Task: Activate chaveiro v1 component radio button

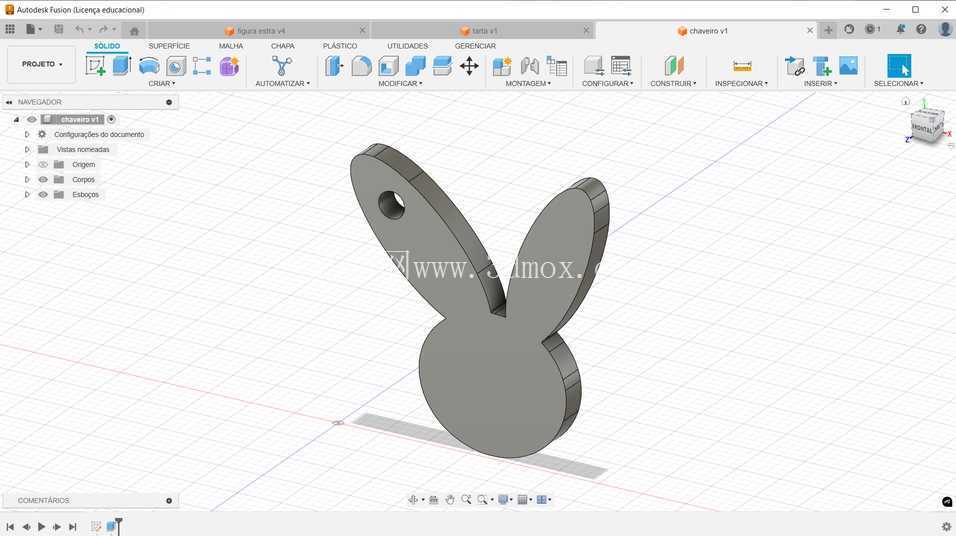Action: tap(111, 120)
